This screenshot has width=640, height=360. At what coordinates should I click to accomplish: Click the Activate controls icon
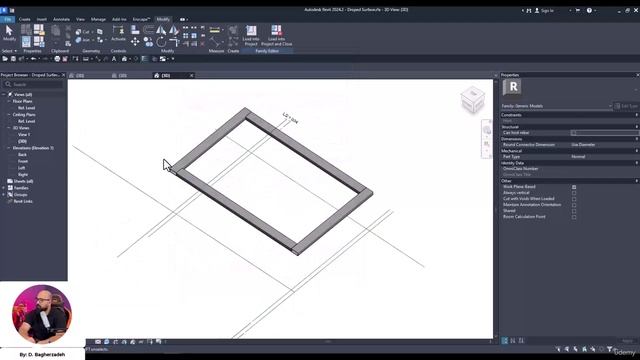click(118, 31)
